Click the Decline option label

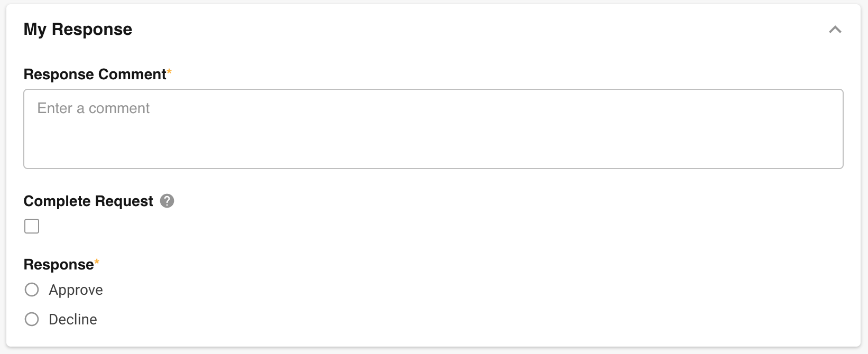coord(73,320)
